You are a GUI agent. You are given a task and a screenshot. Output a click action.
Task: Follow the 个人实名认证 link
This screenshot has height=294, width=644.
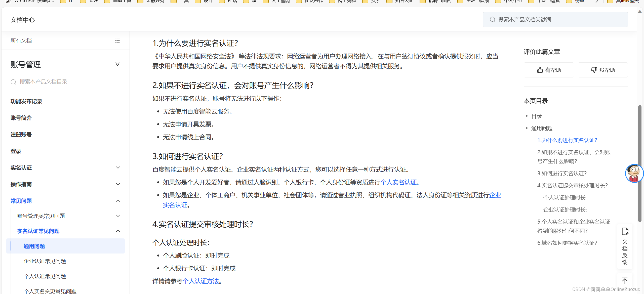tap(398, 182)
